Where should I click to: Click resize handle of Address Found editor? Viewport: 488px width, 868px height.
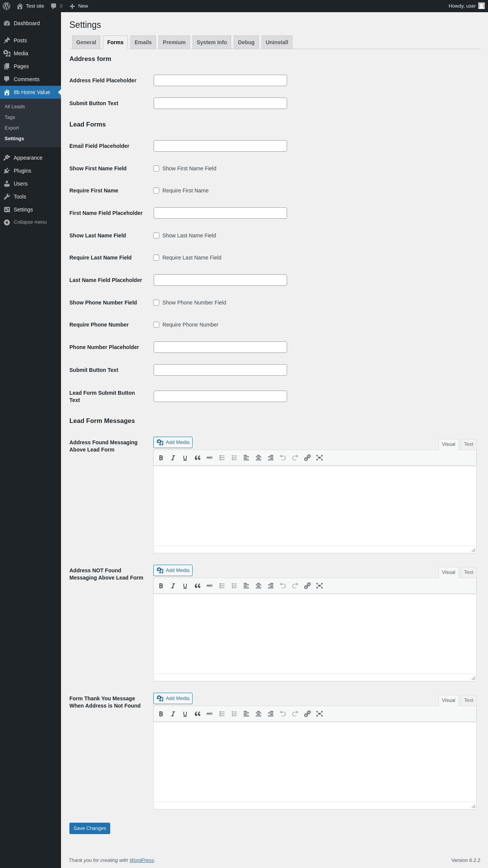[x=473, y=550]
